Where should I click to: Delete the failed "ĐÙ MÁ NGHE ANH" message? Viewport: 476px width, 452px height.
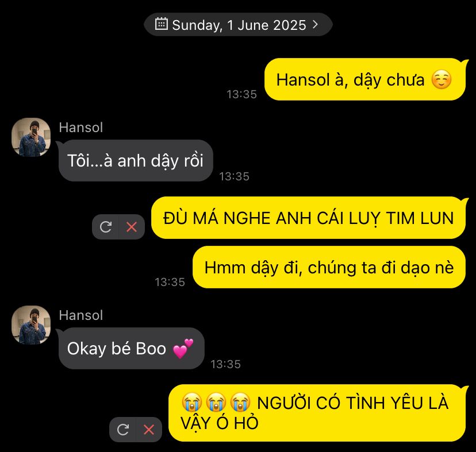(x=132, y=227)
